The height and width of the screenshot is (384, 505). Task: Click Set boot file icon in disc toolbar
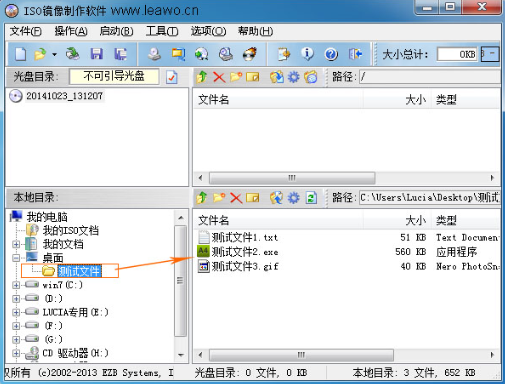(311, 77)
